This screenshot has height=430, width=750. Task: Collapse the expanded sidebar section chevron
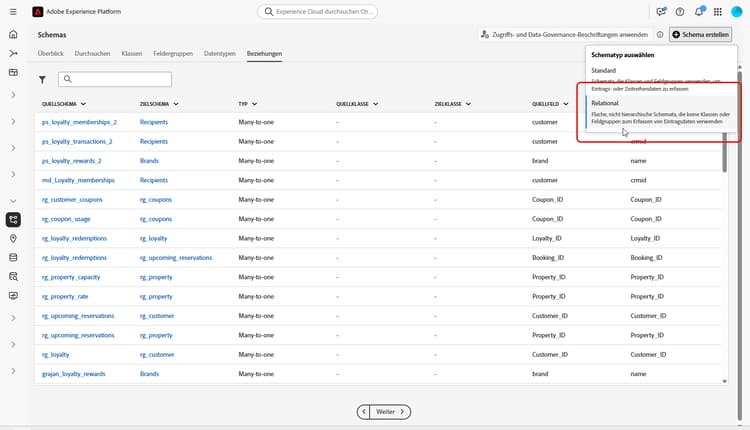click(x=13, y=201)
